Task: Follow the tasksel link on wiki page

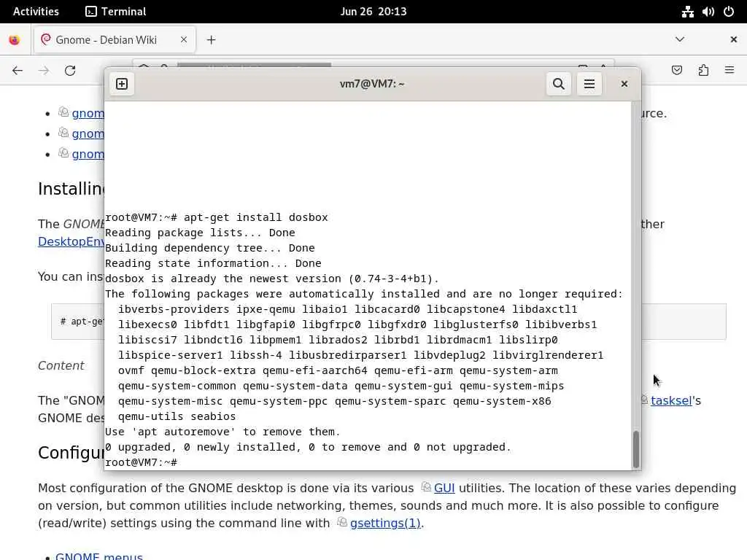Action: click(671, 400)
